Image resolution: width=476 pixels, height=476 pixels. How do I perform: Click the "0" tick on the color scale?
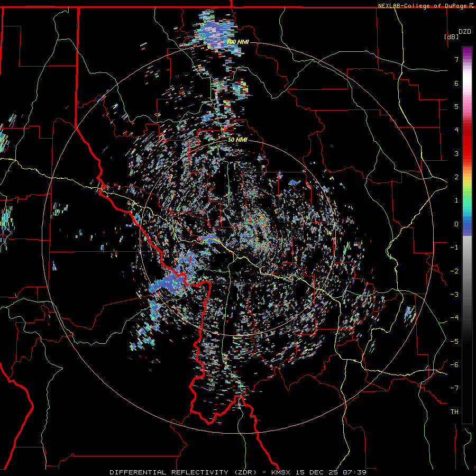click(456, 224)
